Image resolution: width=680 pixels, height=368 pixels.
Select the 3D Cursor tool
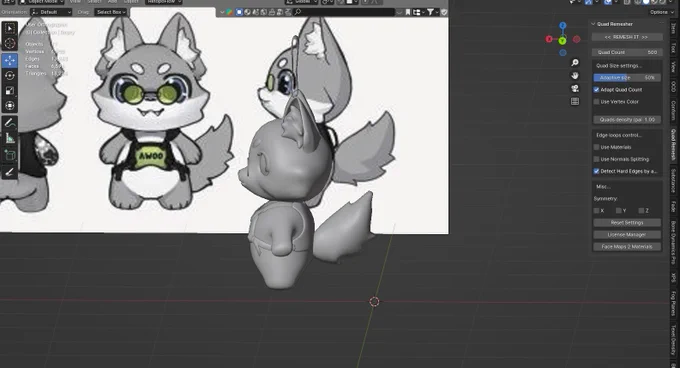click(10, 43)
